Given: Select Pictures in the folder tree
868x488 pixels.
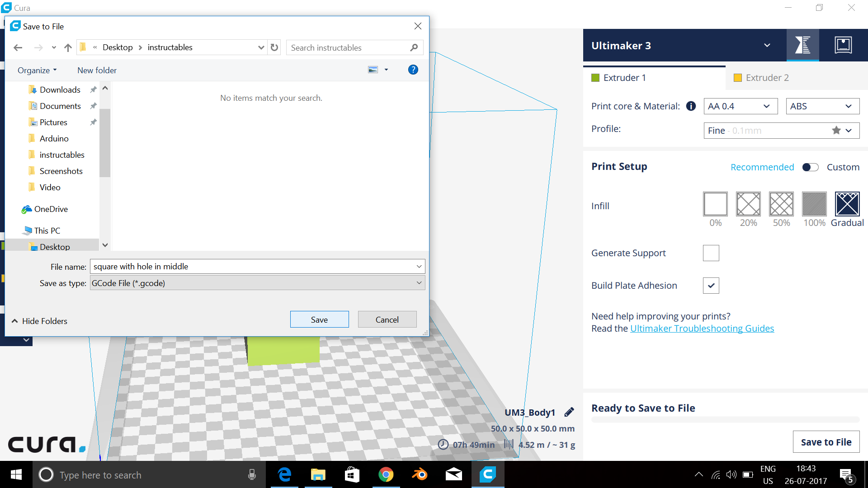Looking at the screenshot, I should [53, 122].
